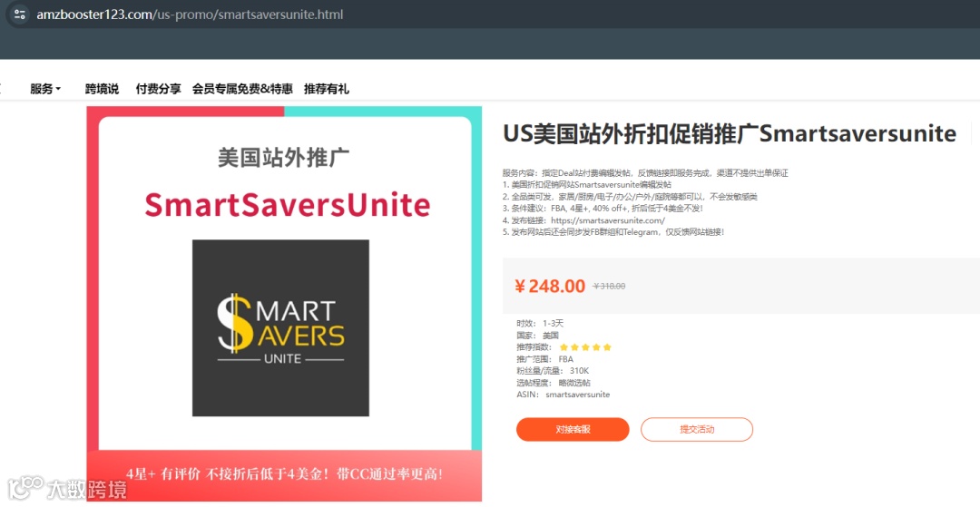Click the 美国站外推广 heading in product image
The width and height of the screenshot is (980, 507).
coord(284,157)
